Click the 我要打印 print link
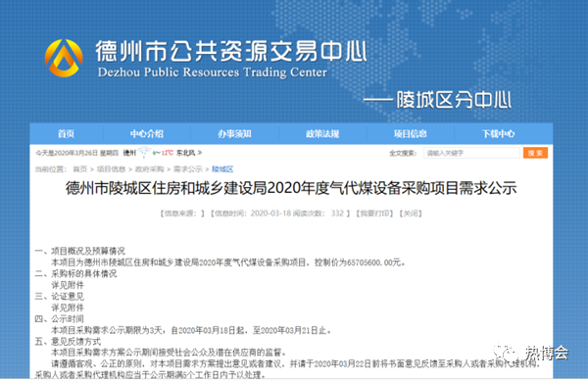The width and height of the screenshot is (588, 380). 374,214
